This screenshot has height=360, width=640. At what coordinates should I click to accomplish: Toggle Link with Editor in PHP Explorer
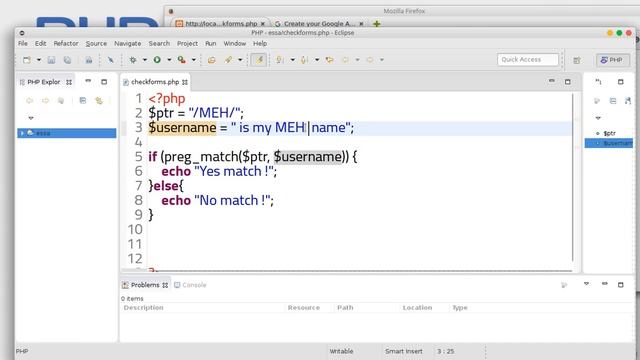pos(99,100)
